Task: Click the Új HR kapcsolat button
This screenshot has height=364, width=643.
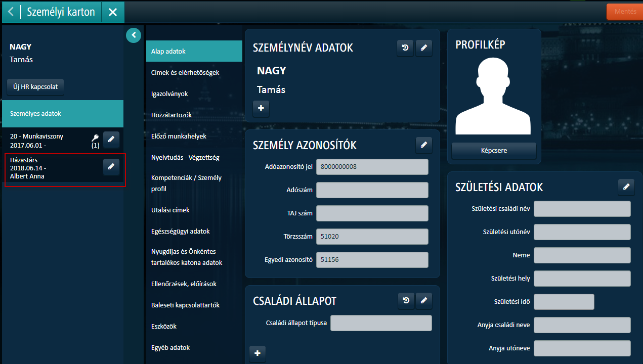Action: [35, 86]
